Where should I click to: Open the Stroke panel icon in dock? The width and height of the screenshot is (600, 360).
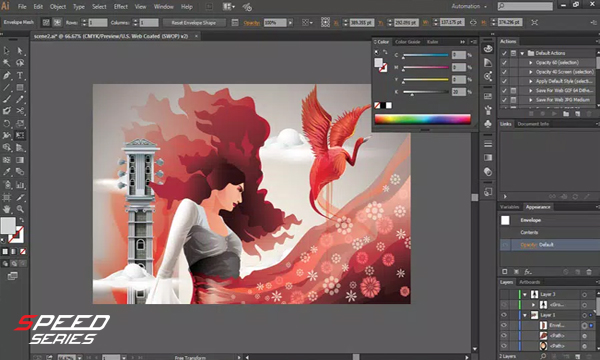[488, 144]
